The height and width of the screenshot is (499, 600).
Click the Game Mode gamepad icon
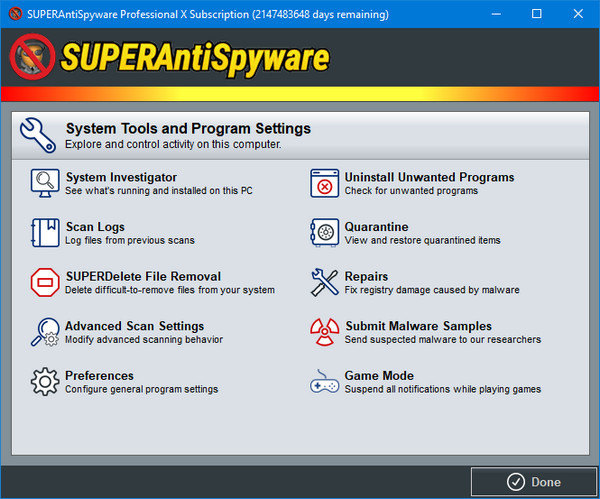pyautogui.click(x=325, y=382)
